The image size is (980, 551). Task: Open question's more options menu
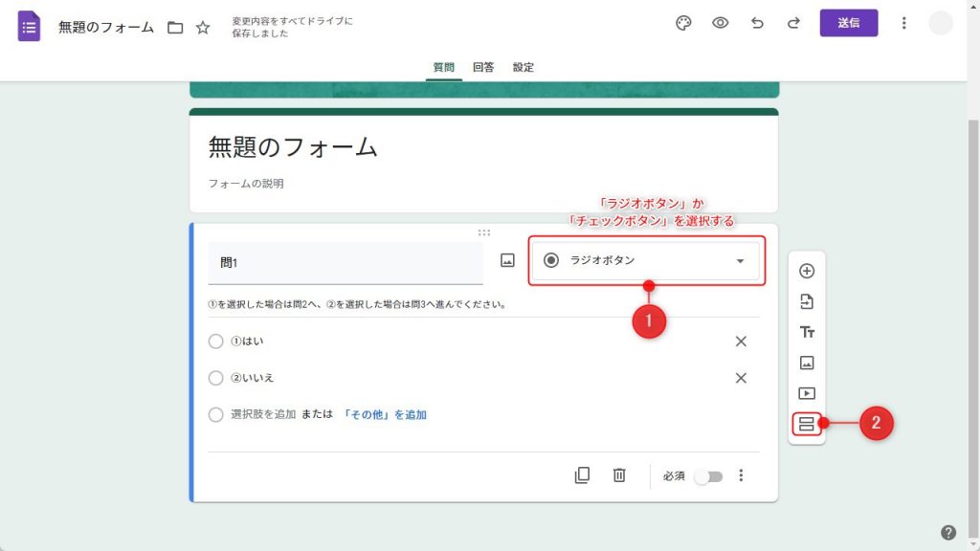[741, 476]
